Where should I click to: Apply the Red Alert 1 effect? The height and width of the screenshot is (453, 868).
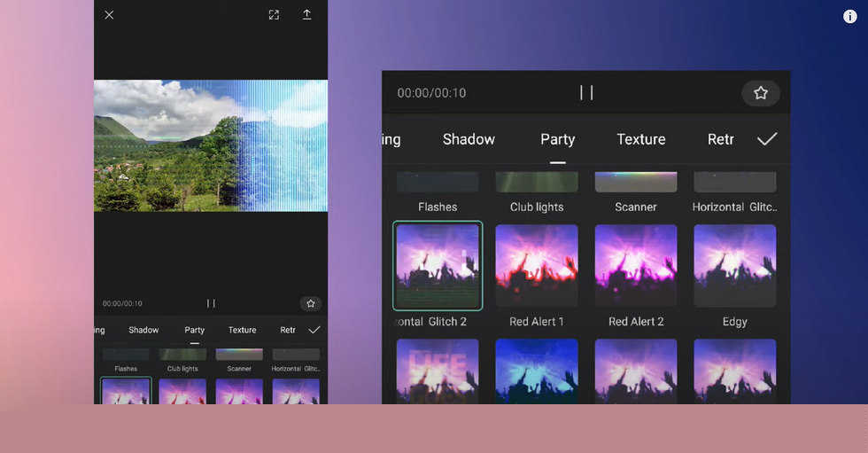tap(537, 266)
